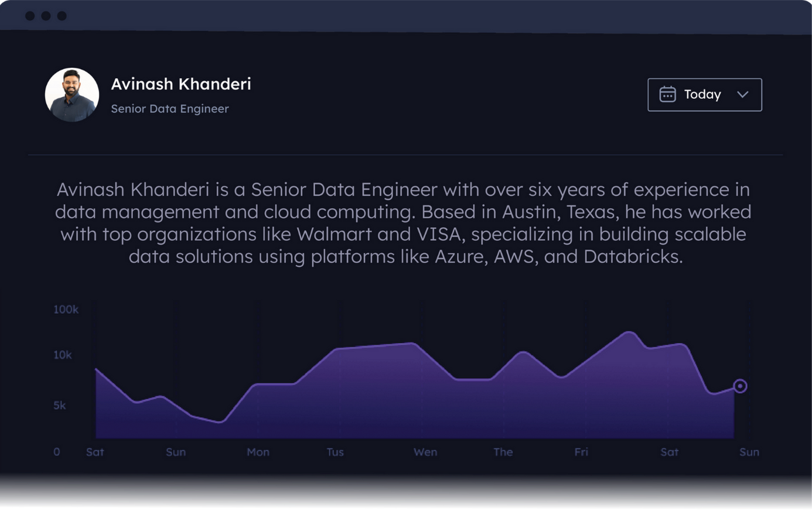Click the 5k y-axis label

pyautogui.click(x=60, y=405)
